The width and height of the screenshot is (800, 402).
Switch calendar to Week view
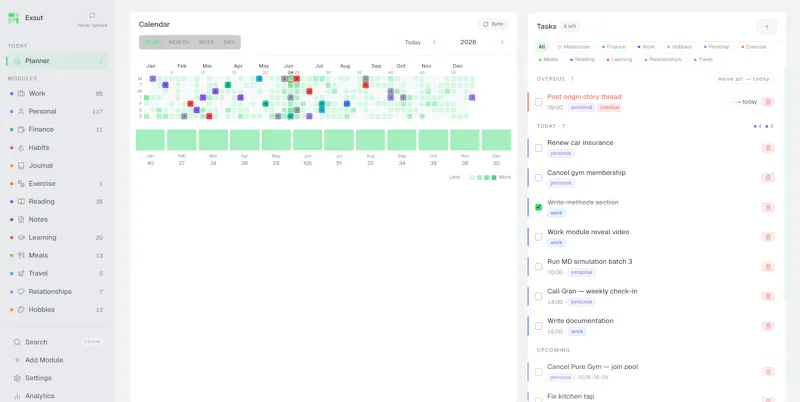point(206,42)
